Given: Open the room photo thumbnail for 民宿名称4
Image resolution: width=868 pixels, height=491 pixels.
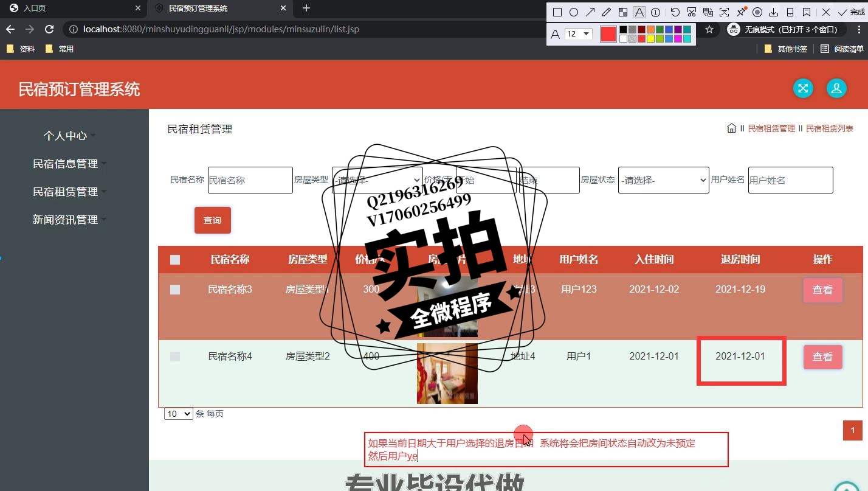Looking at the screenshot, I should point(447,374).
